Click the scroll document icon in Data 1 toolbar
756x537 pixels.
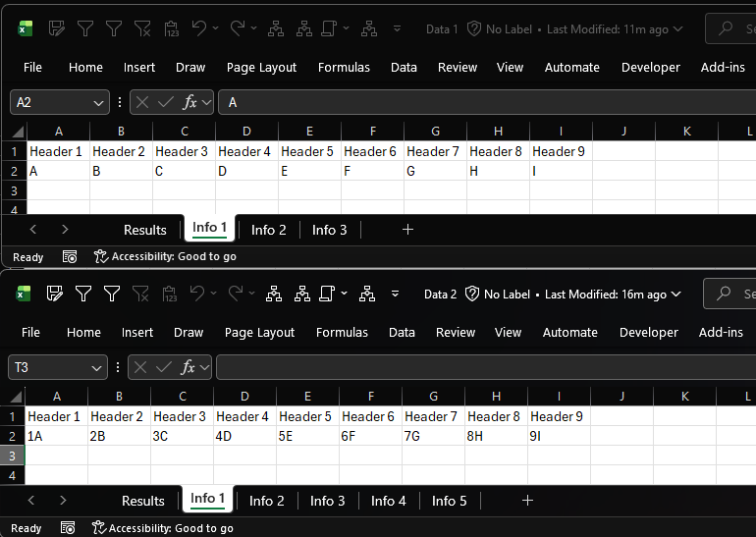pyautogui.click(x=328, y=28)
